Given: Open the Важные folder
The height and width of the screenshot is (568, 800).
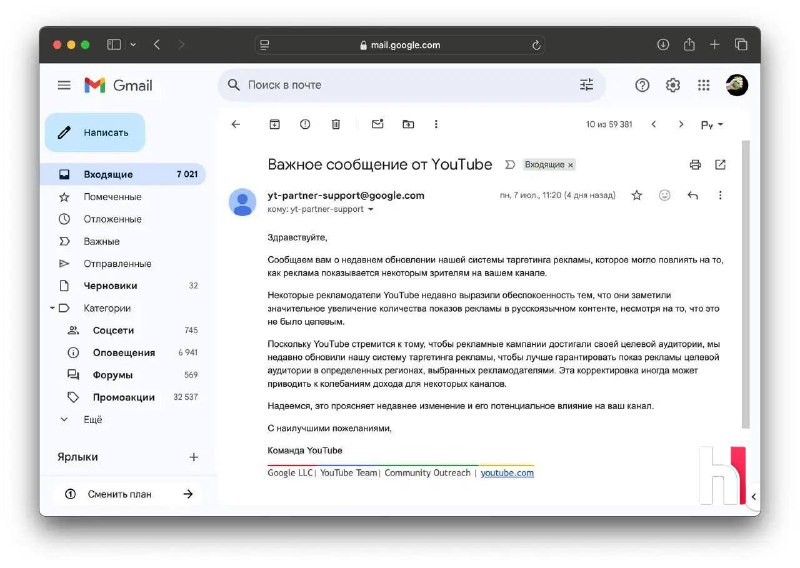Looking at the screenshot, I should [x=123, y=241].
